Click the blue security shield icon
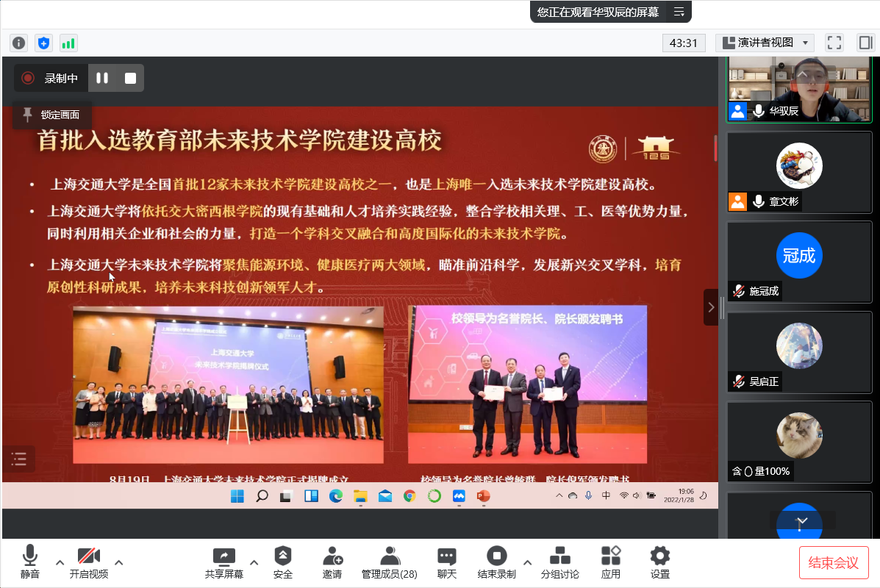 pyautogui.click(x=43, y=43)
